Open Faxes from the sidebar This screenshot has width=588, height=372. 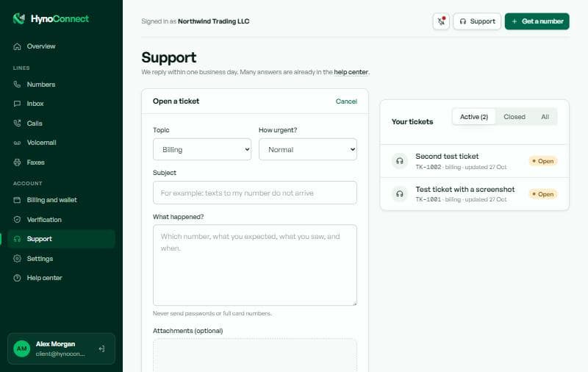61,162
